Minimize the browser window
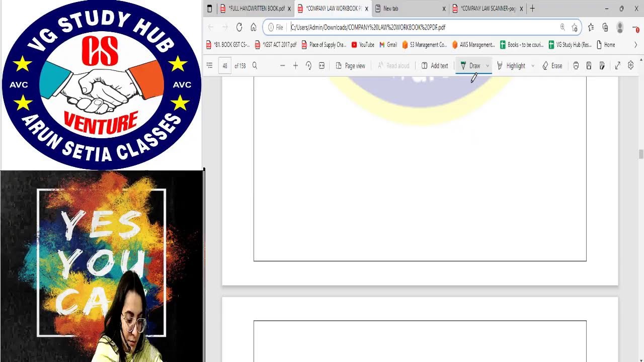The height and width of the screenshot is (362, 644). (x=607, y=9)
